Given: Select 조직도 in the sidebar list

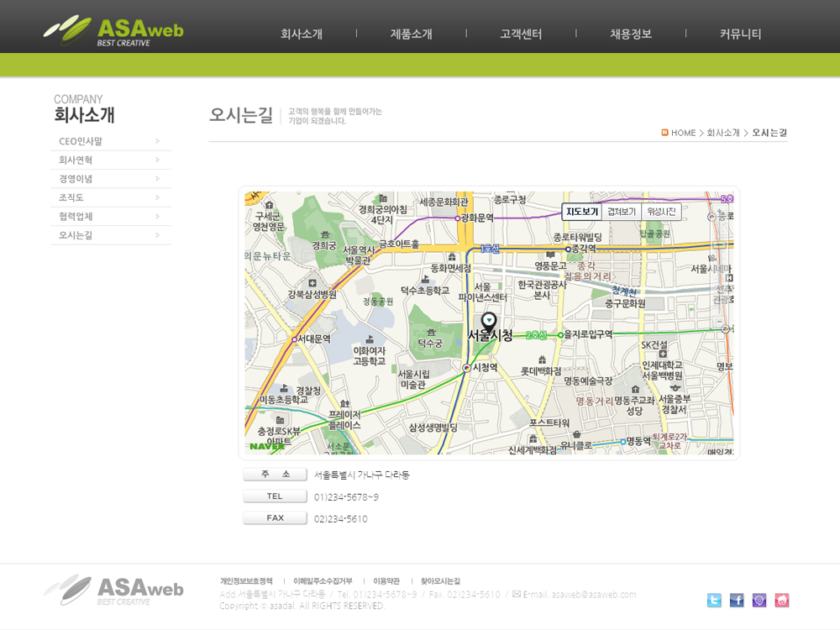Looking at the screenshot, I should click(71, 197).
